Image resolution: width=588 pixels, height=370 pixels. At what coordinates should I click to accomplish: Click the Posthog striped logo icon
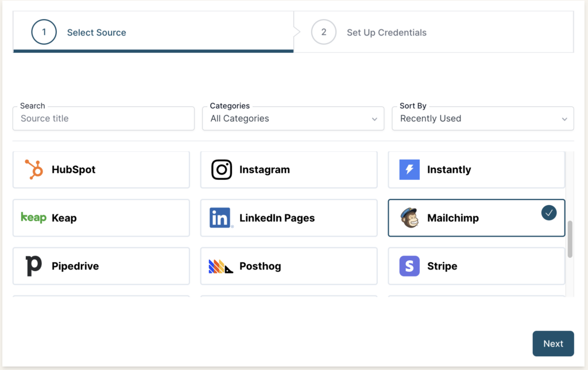(x=221, y=267)
